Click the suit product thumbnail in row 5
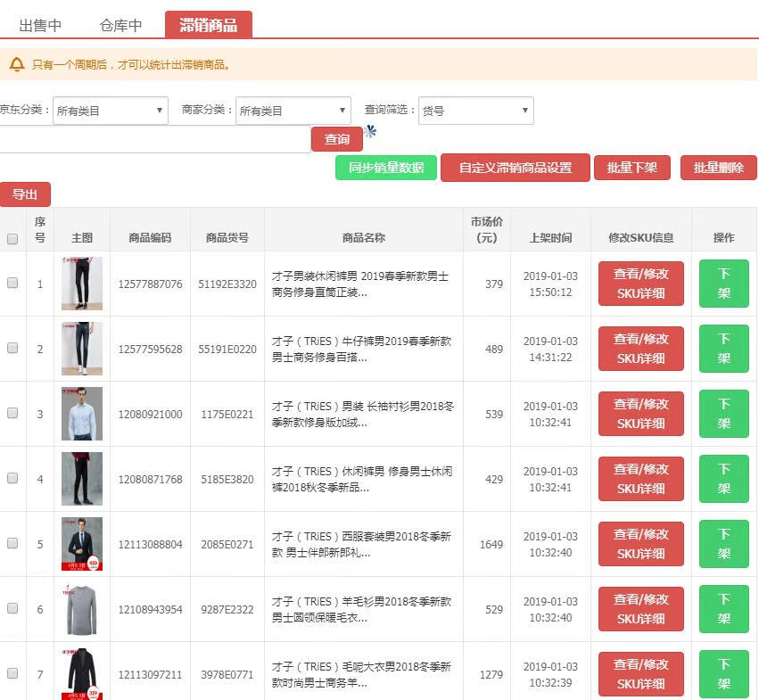The image size is (759, 700). [x=82, y=544]
